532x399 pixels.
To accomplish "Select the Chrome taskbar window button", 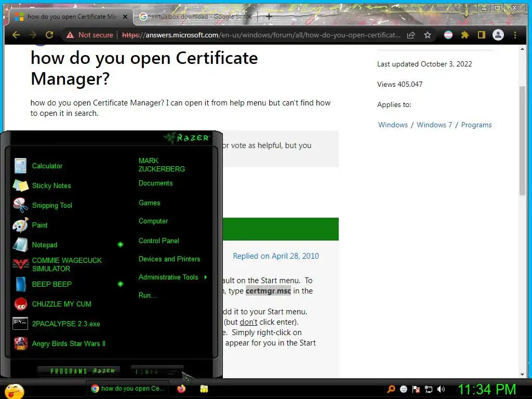I will pos(128,389).
